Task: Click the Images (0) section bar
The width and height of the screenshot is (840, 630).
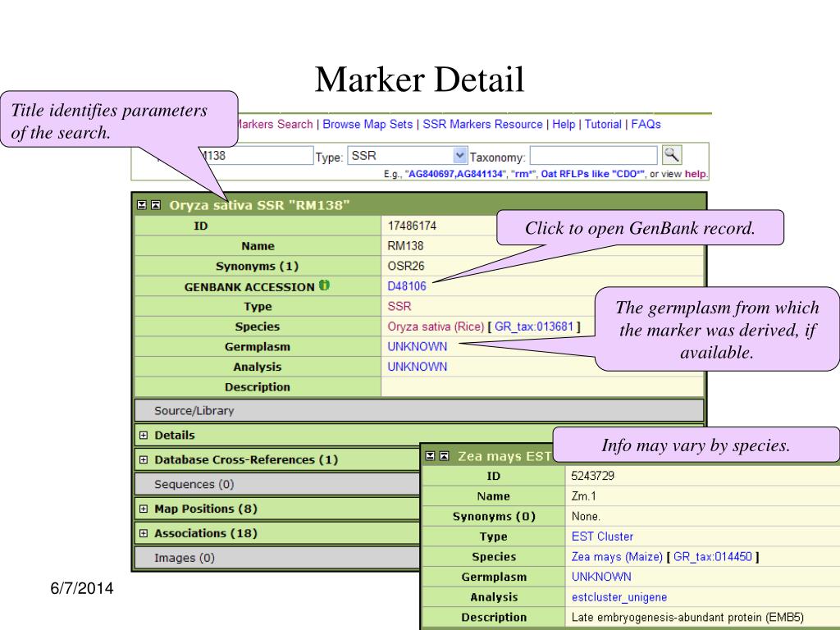Action: (277, 558)
